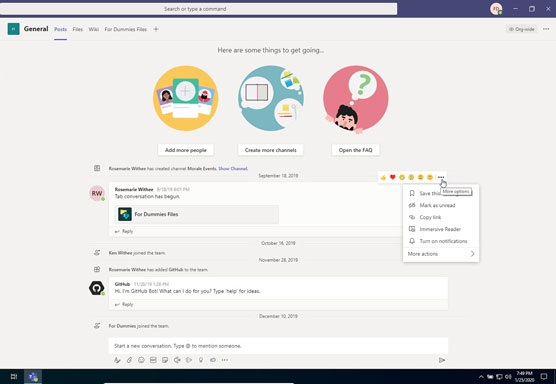The height and width of the screenshot is (384, 556).
Task: Click Reply under Tab conversation has begun
Action: (124, 231)
